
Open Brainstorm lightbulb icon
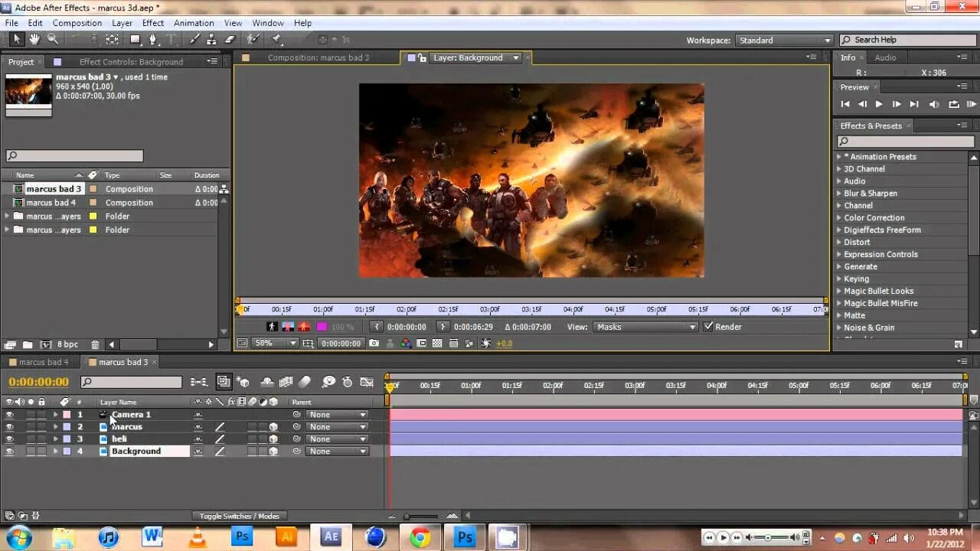click(x=328, y=382)
